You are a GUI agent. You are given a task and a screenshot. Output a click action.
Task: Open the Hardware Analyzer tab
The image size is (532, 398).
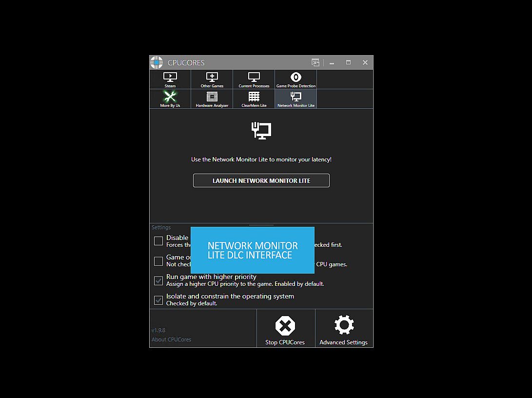(x=212, y=99)
